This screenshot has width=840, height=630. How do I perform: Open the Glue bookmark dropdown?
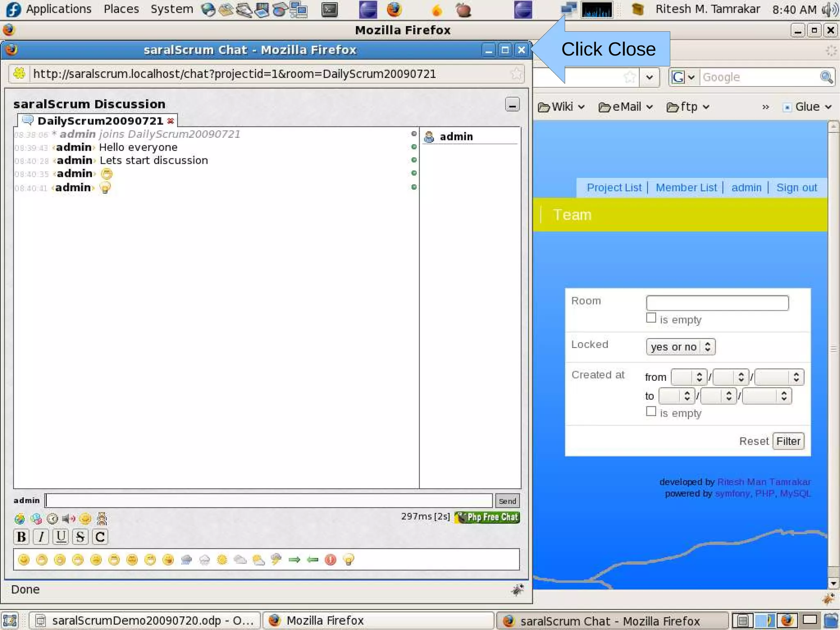[807, 107]
